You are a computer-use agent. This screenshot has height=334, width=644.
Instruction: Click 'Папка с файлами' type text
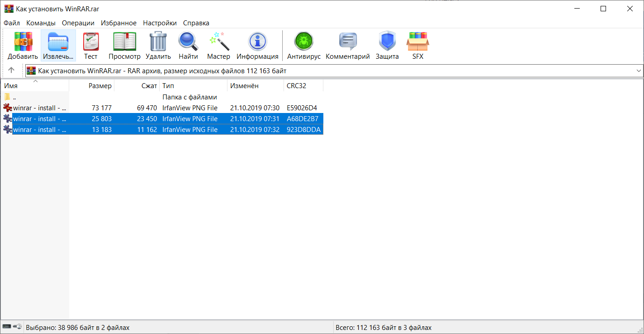click(x=190, y=97)
